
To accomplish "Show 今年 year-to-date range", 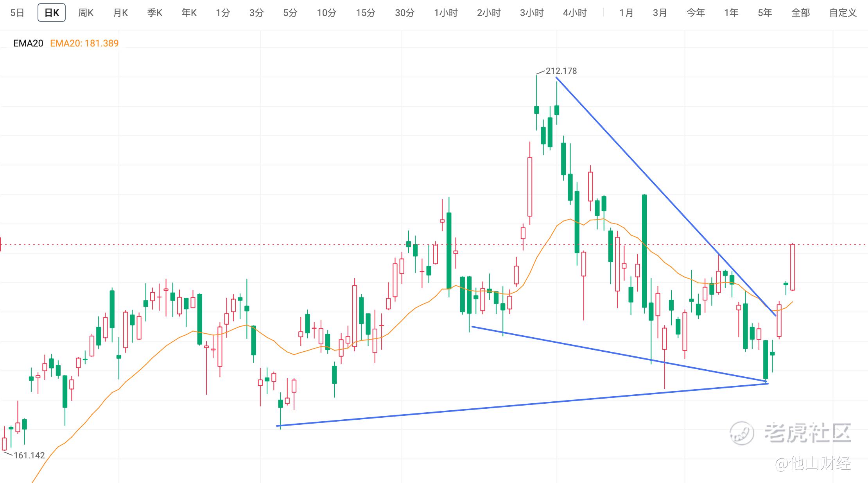I will coord(696,13).
